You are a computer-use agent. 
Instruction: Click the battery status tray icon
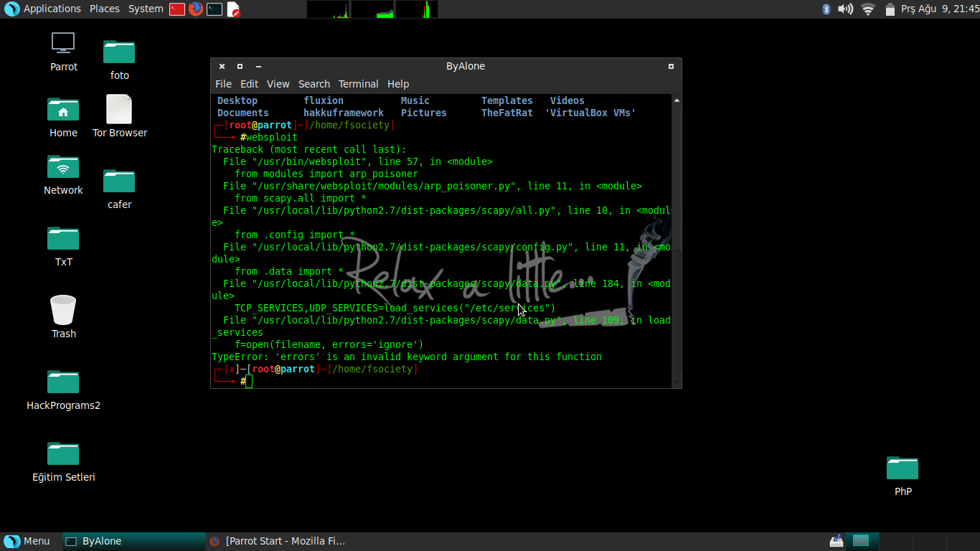pos(890,9)
